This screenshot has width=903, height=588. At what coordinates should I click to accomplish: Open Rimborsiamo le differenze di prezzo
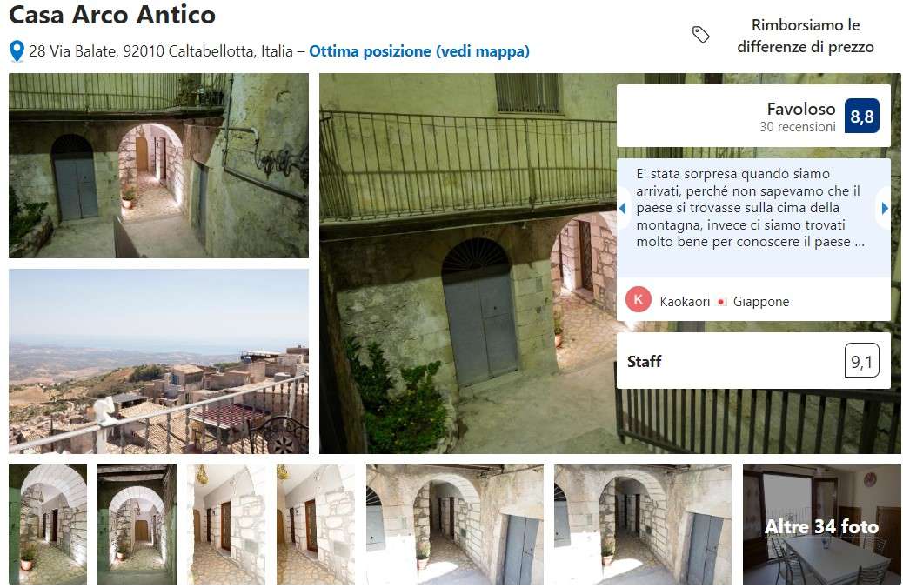(805, 36)
